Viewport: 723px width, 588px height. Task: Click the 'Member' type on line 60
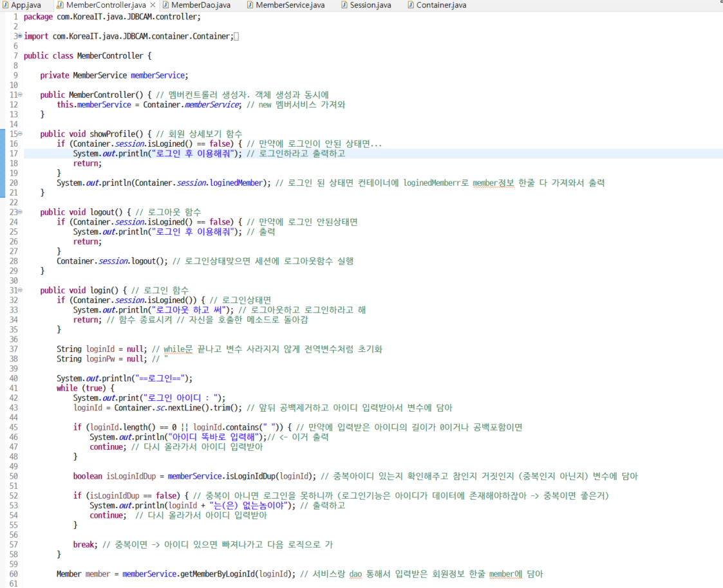[69, 574]
